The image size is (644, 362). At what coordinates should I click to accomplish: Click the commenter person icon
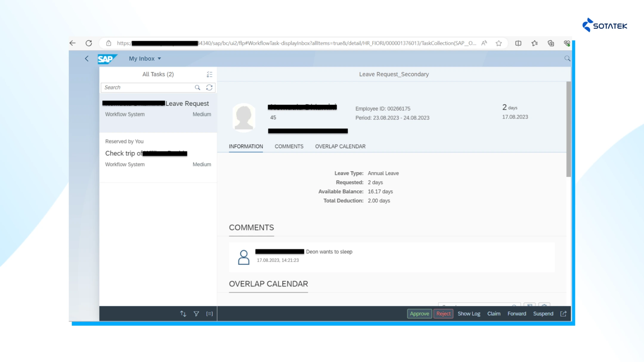(244, 257)
